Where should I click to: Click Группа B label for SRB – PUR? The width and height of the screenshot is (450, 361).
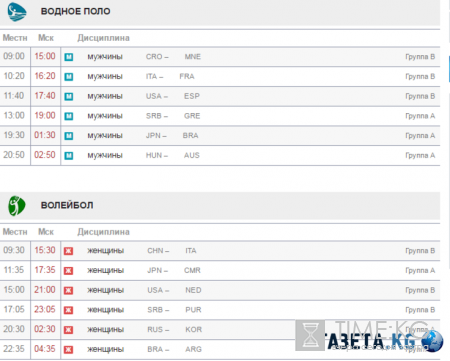pyautogui.click(x=420, y=310)
